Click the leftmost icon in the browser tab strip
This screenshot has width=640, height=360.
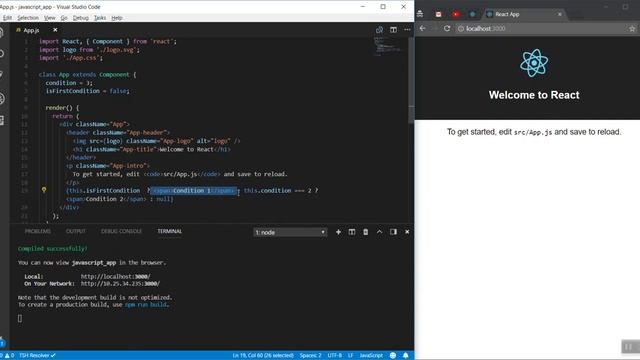(420, 14)
